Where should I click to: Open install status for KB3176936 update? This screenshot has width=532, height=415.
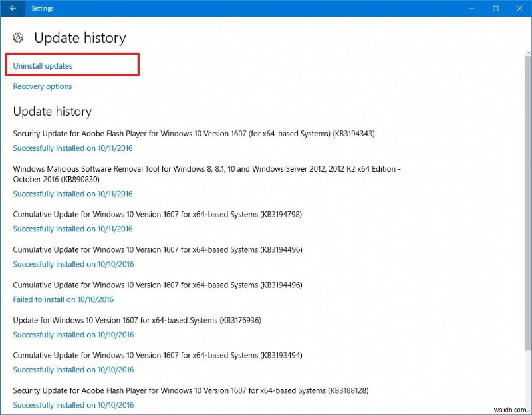click(x=73, y=335)
